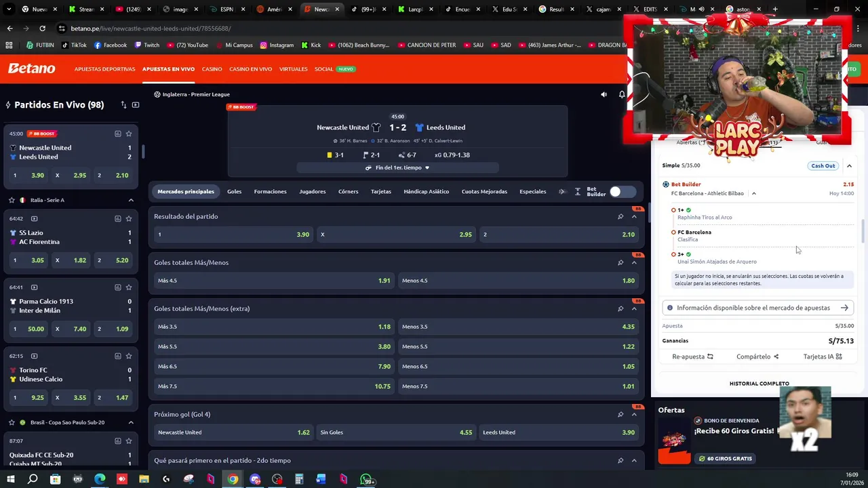Favorite Parma vs Inter de Milán match
The height and width of the screenshot is (488, 868).
point(129,287)
